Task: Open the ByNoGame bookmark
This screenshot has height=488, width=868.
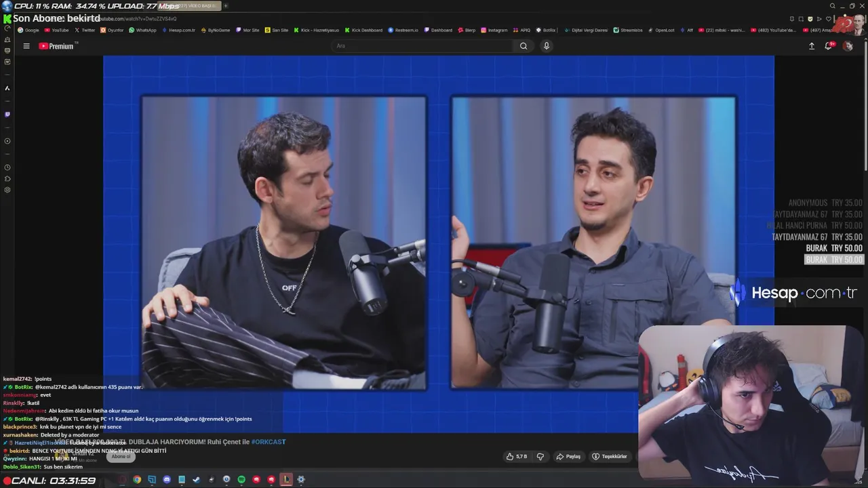Action: click(x=216, y=30)
